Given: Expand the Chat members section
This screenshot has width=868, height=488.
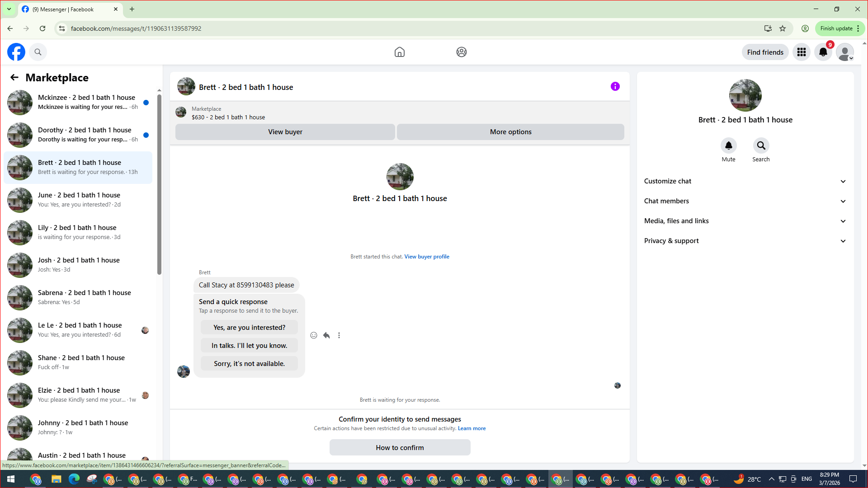Looking at the screenshot, I should point(745,201).
